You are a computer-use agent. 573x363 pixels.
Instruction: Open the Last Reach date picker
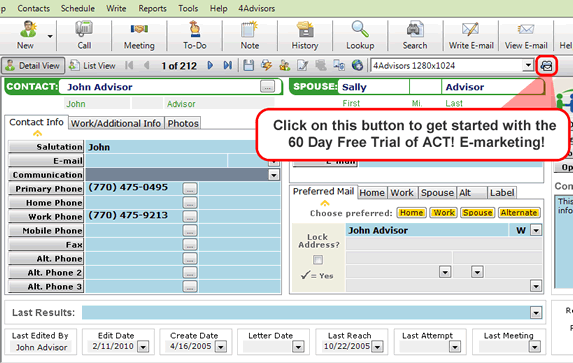(x=377, y=347)
